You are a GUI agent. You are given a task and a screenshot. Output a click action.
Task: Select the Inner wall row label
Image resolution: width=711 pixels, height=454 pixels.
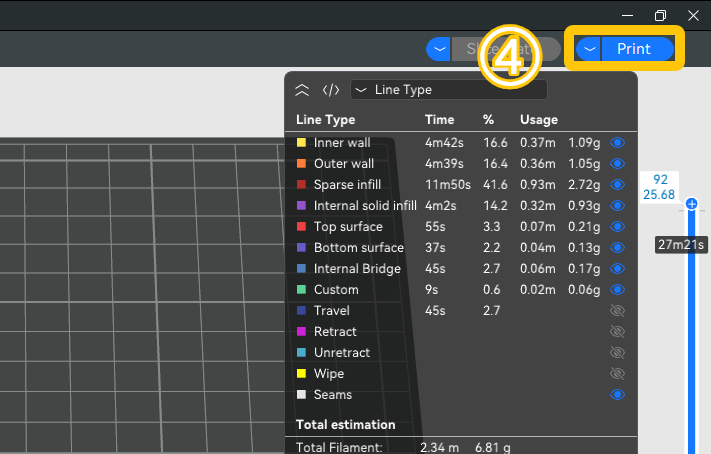tap(342, 143)
